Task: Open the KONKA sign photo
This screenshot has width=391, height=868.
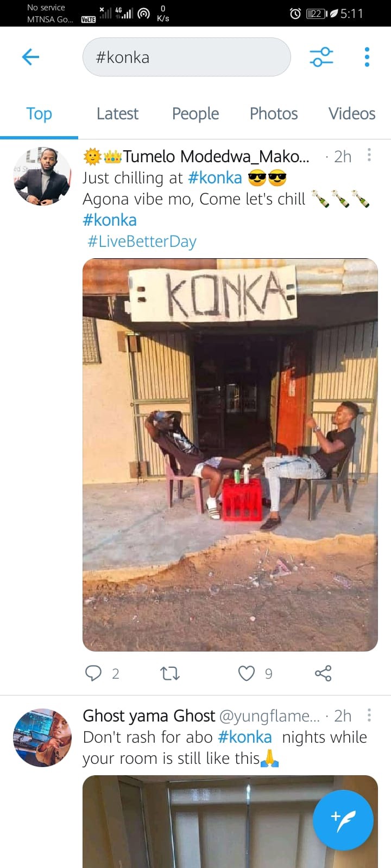Action: (230, 455)
